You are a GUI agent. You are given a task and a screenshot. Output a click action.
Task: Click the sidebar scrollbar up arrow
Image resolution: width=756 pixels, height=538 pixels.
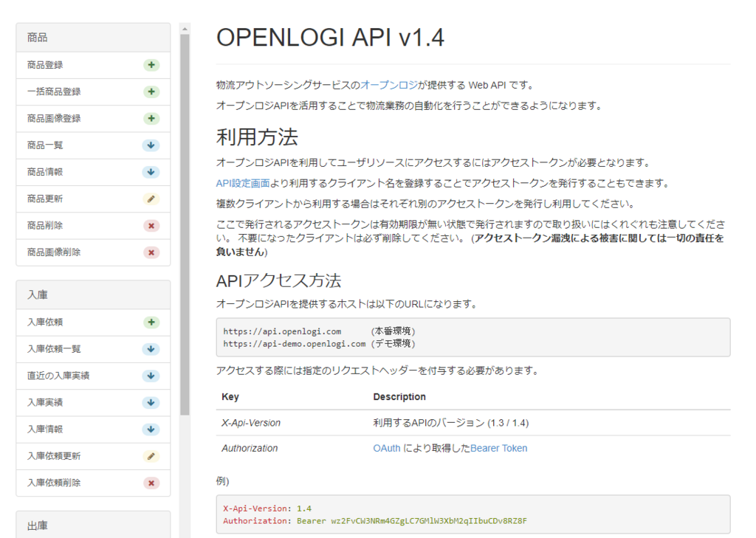185,30
